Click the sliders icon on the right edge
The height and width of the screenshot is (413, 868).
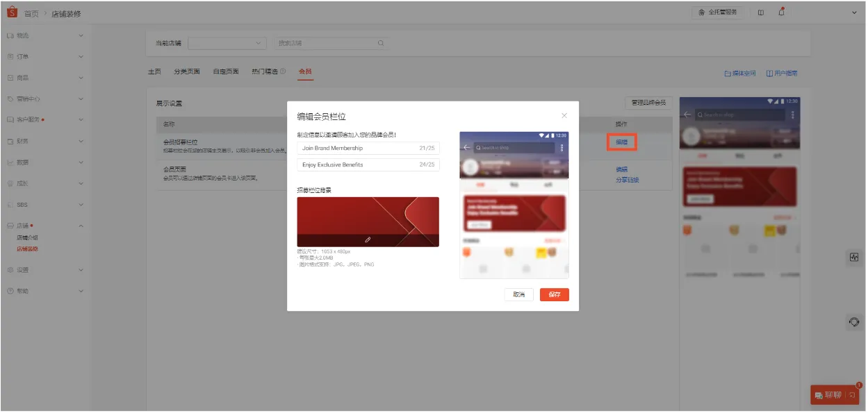tap(853, 258)
